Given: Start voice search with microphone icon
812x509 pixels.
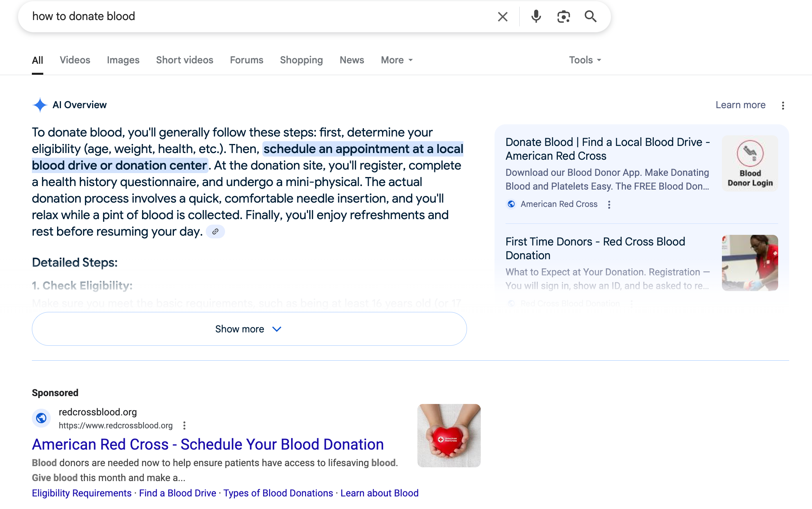Looking at the screenshot, I should pyautogui.click(x=536, y=17).
